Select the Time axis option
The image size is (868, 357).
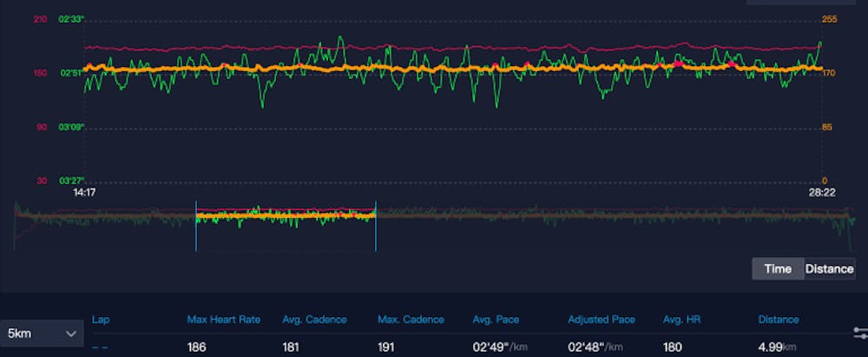coord(778,268)
